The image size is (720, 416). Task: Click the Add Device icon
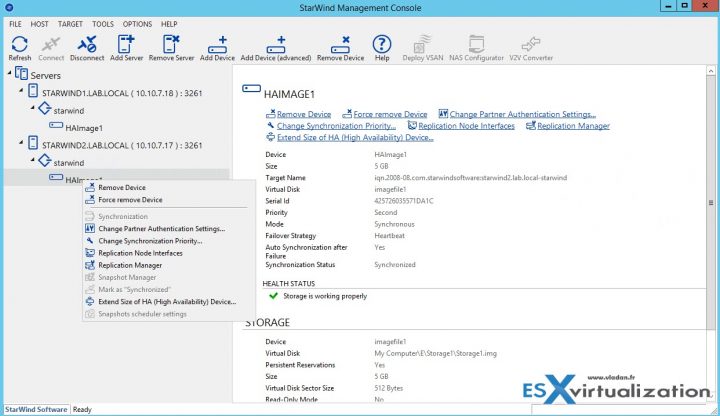[x=217, y=45]
